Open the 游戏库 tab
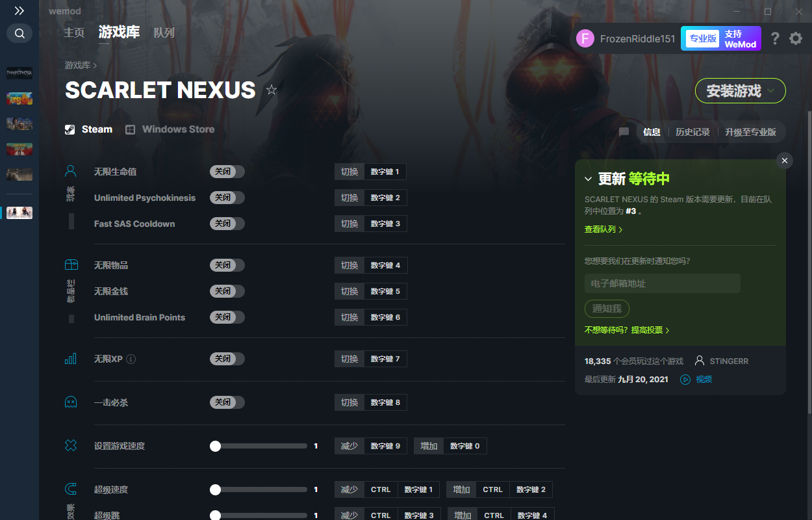Viewport: 812px width, 520px height. pos(119,32)
